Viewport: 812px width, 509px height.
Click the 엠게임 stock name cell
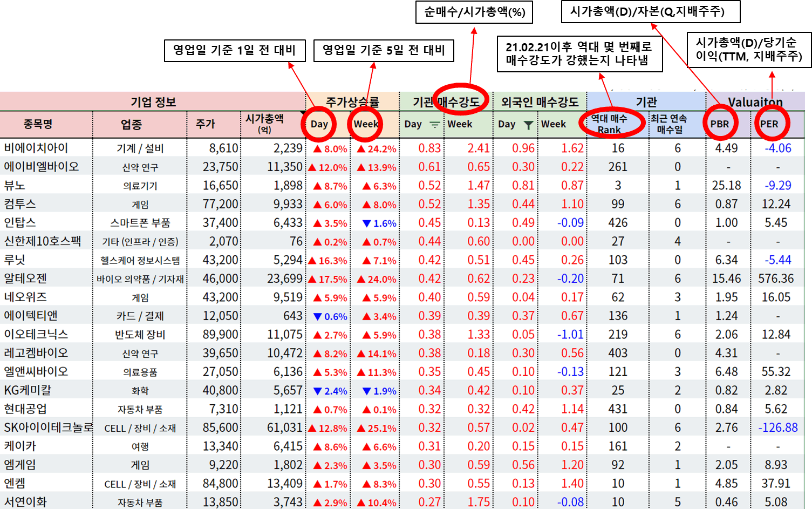click(x=20, y=465)
